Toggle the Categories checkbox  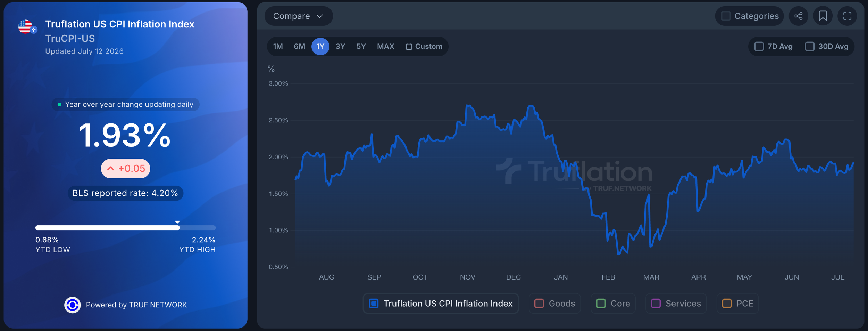(726, 16)
